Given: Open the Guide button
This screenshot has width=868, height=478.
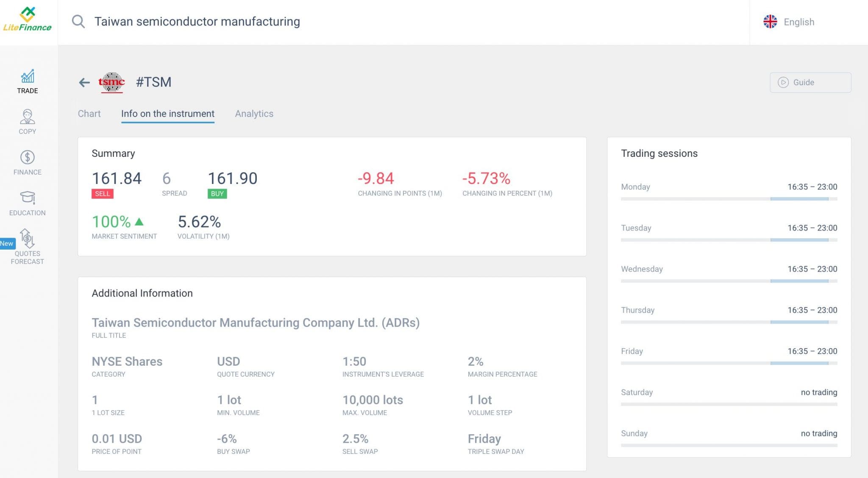Looking at the screenshot, I should (x=810, y=82).
